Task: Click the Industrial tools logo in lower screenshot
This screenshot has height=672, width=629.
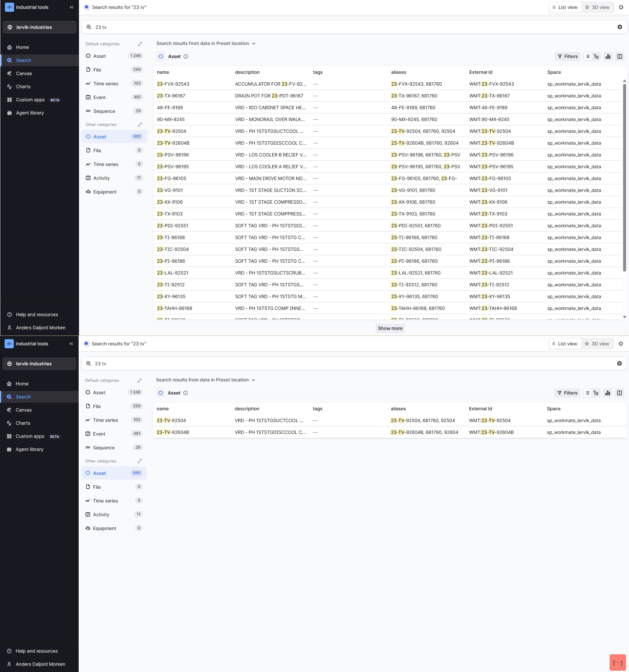Action: coord(9,344)
